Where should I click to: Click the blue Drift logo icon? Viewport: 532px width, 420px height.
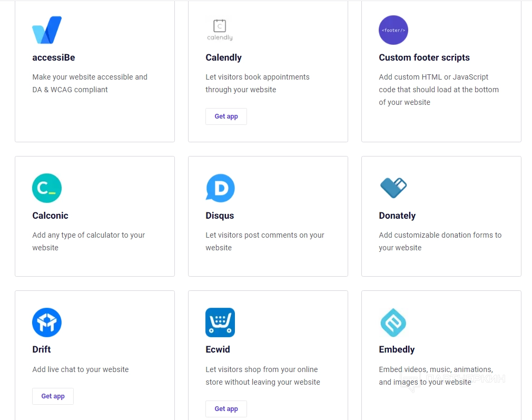[47, 323]
